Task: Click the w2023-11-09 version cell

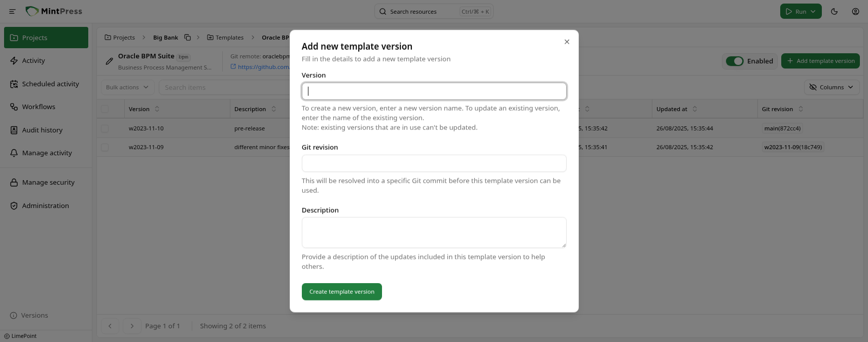Action: point(146,147)
